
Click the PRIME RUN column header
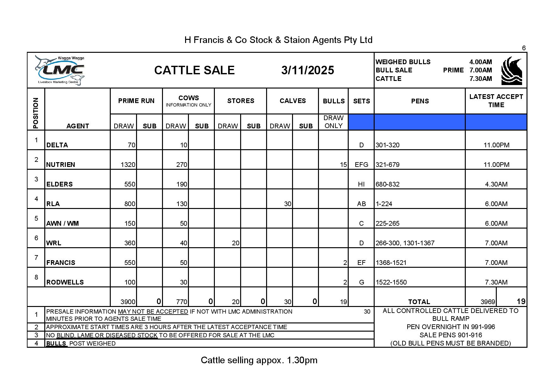tap(136, 101)
